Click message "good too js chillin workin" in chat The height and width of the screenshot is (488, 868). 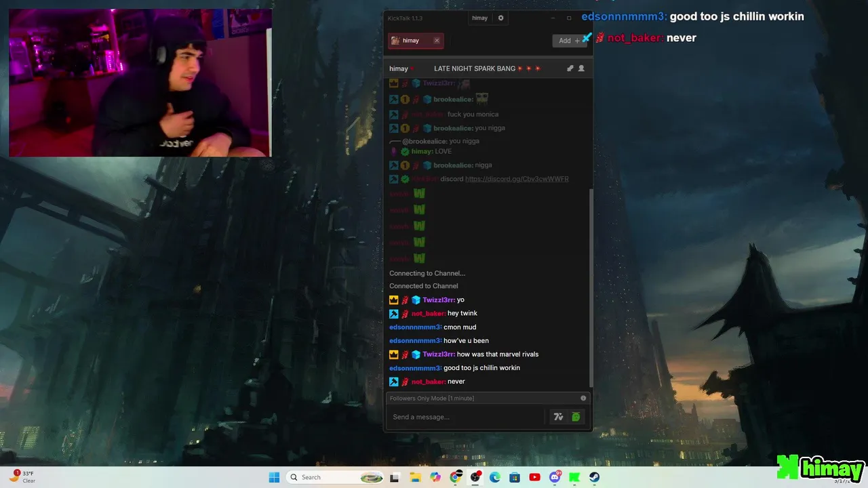[x=481, y=367]
